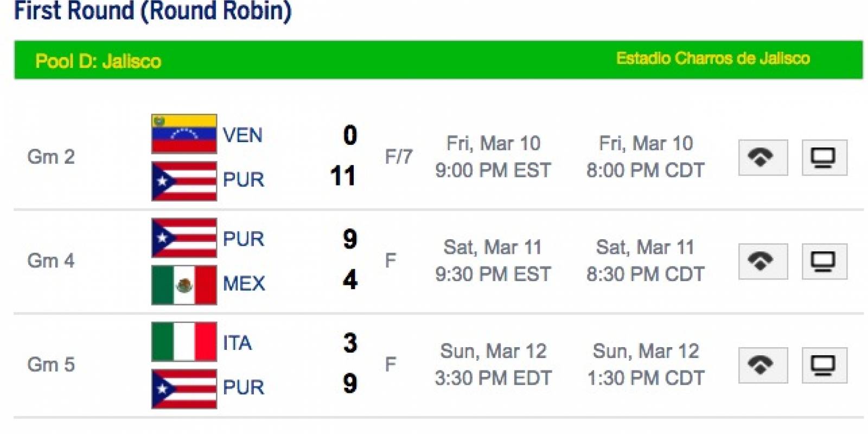This screenshot has width=868, height=434.
Task: Open PUR team link in Gm 4
Action: pos(244,239)
